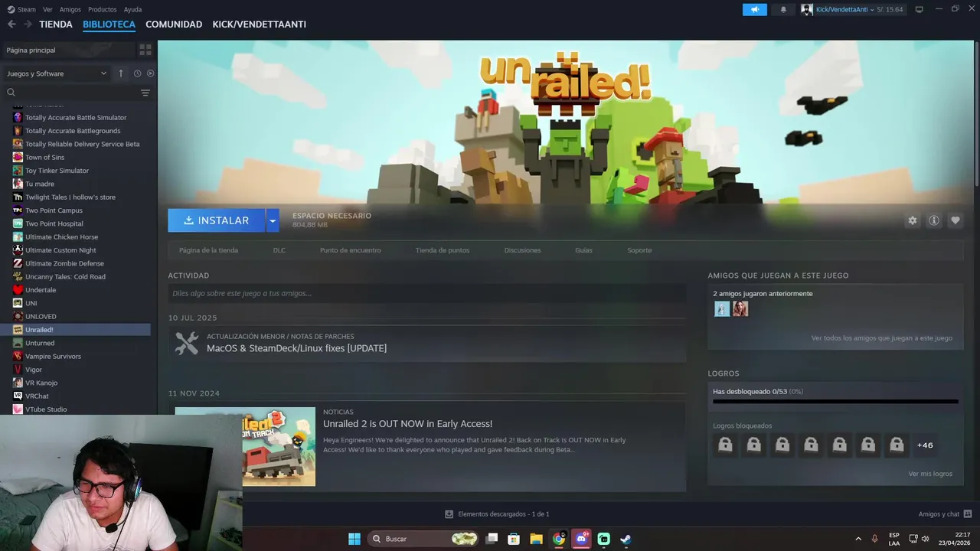Click the Vampire Survivors game icon
Image resolution: width=980 pixels, height=551 pixels.
click(x=18, y=356)
